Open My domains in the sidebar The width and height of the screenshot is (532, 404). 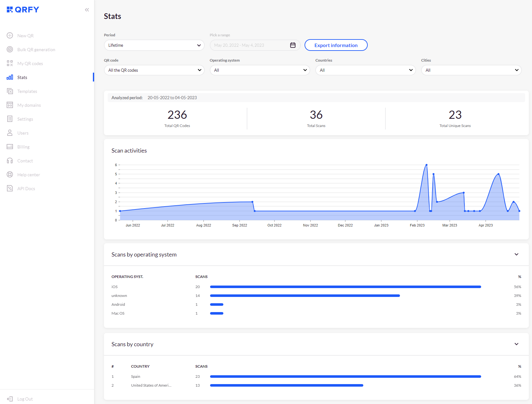[x=10, y=105]
